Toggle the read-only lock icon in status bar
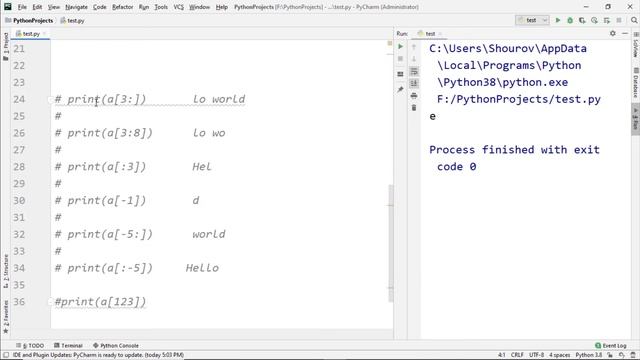Image resolution: width=640 pixels, height=360 pixels. 610,355
